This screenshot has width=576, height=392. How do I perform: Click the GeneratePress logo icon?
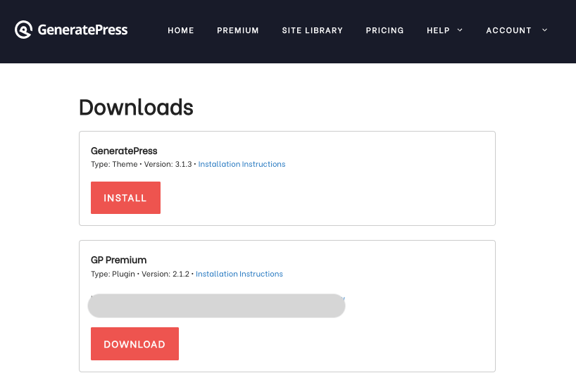pyautogui.click(x=23, y=30)
